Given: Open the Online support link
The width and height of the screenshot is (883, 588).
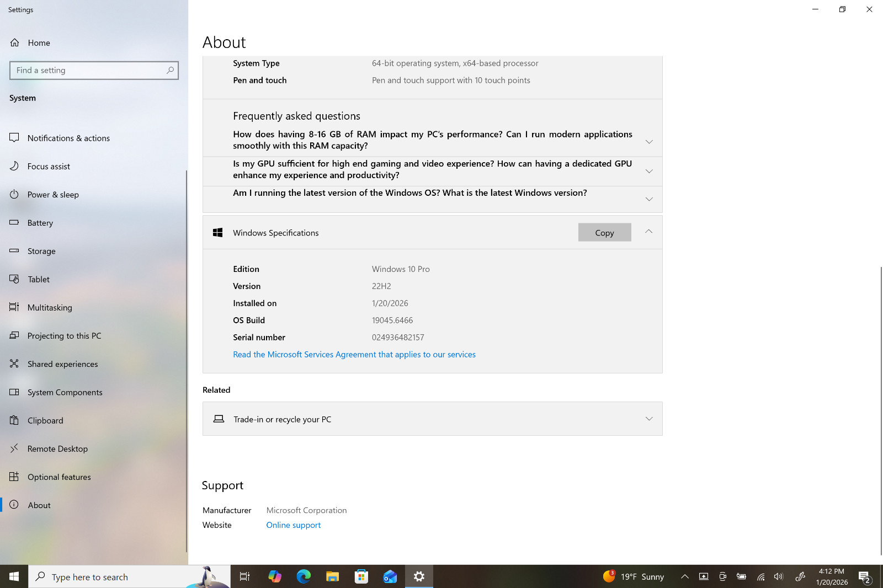Looking at the screenshot, I should (x=293, y=525).
